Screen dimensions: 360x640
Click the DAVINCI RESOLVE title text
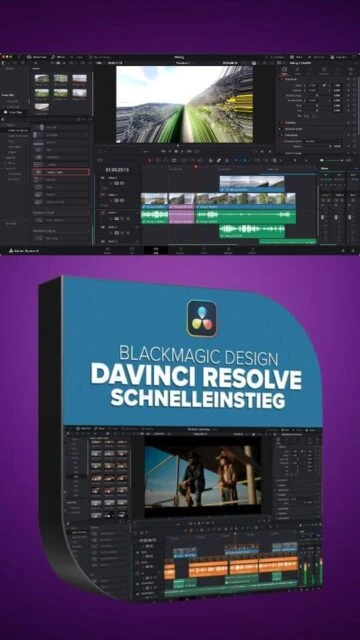[196, 377]
